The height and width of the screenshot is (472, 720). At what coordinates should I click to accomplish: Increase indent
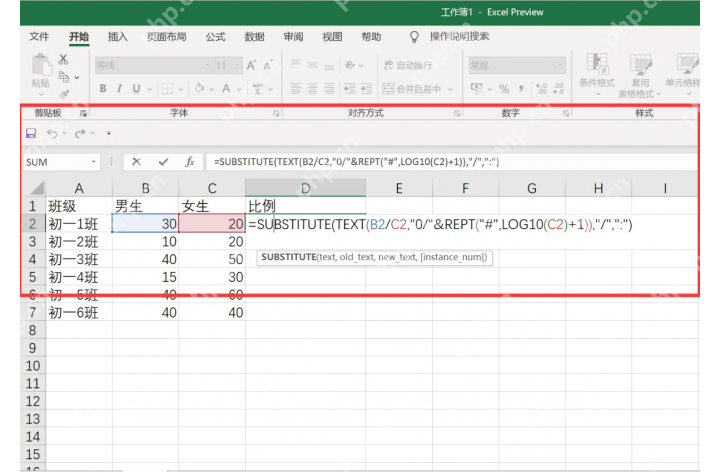[366, 89]
